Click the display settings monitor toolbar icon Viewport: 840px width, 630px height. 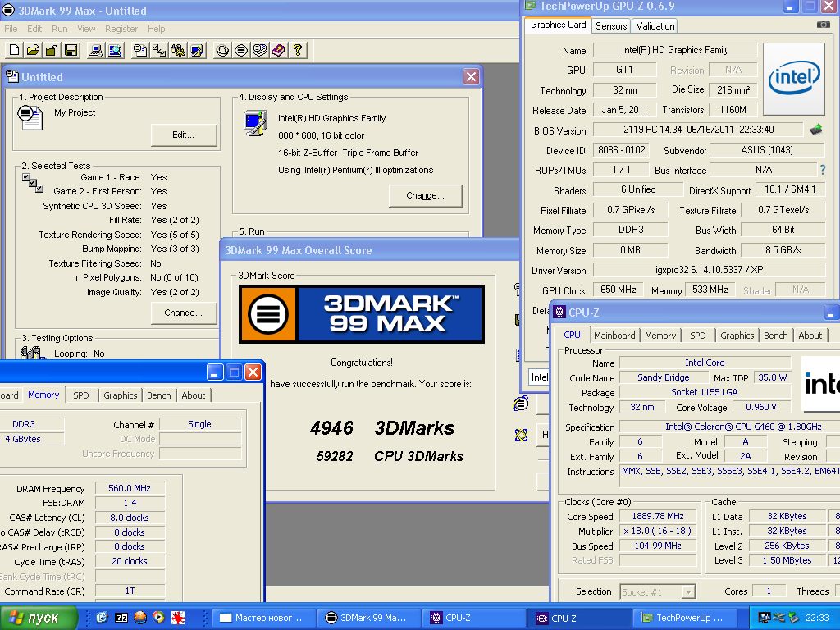(x=197, y=50)
